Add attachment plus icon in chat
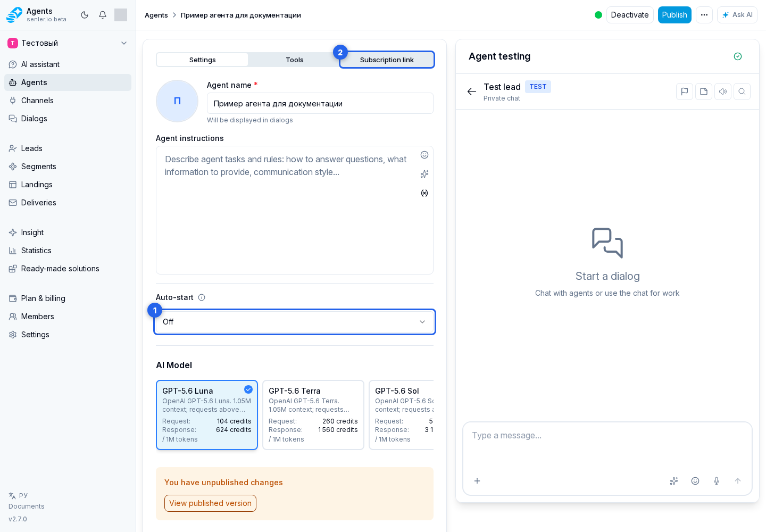The height and width of the screenshot is (532, 766). pos(477,481)
